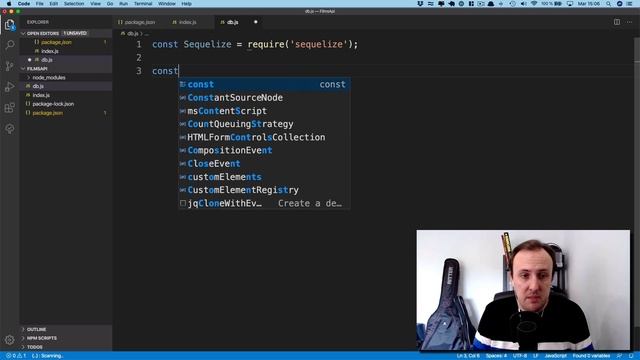Viewport: 640px width, 360px height.
Task: Open the Run and Debug view icon
Action: point(9,87)
